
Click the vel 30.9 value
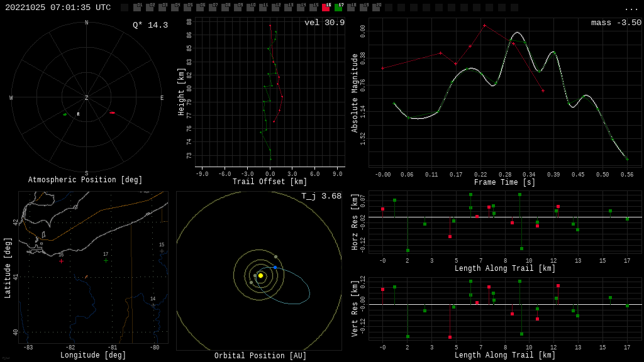(325, 23)
